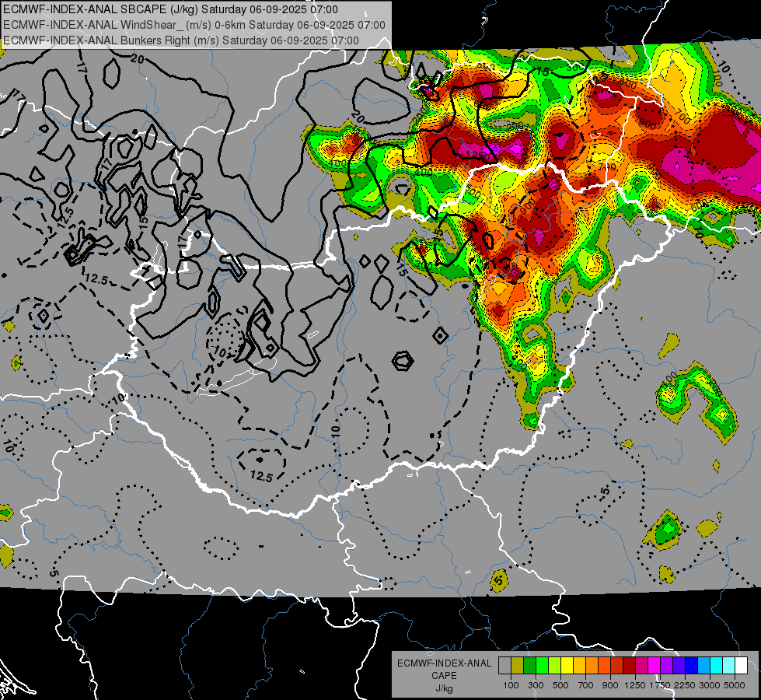Screen dimensions: 761x700
Task: Select the amber legend swatch
Action: click(x=579, y=666)
